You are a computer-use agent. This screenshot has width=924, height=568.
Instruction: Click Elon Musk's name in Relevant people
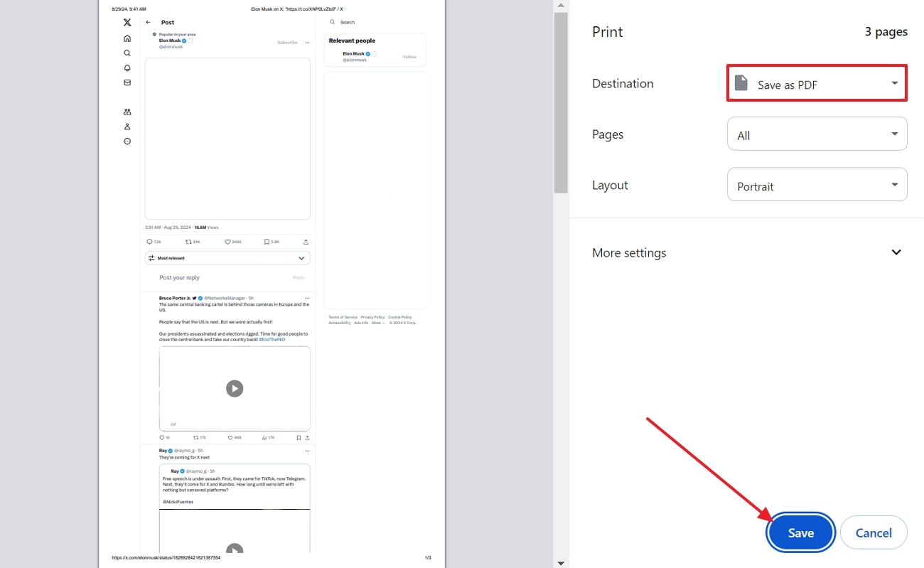pyautogui.click(x=353, y=53)
